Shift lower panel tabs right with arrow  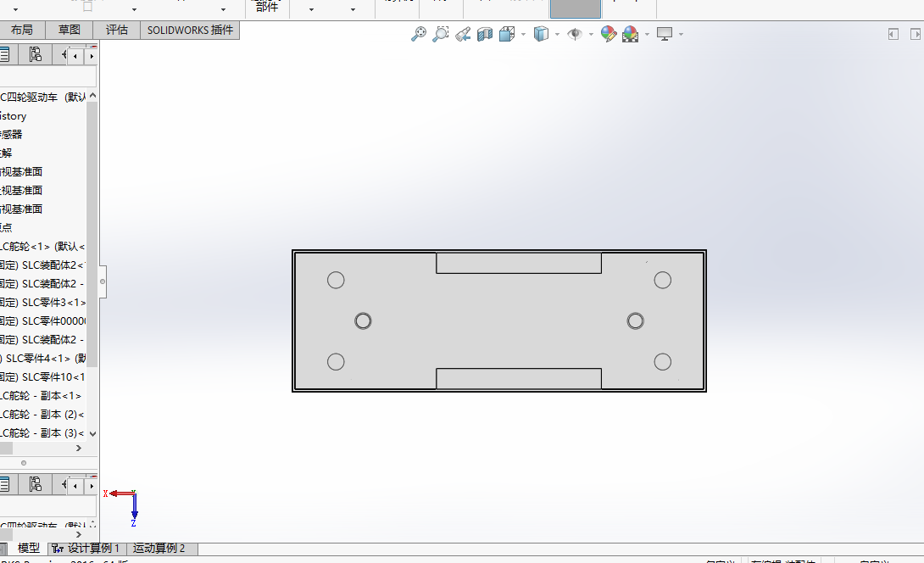[x=91, y=486]
